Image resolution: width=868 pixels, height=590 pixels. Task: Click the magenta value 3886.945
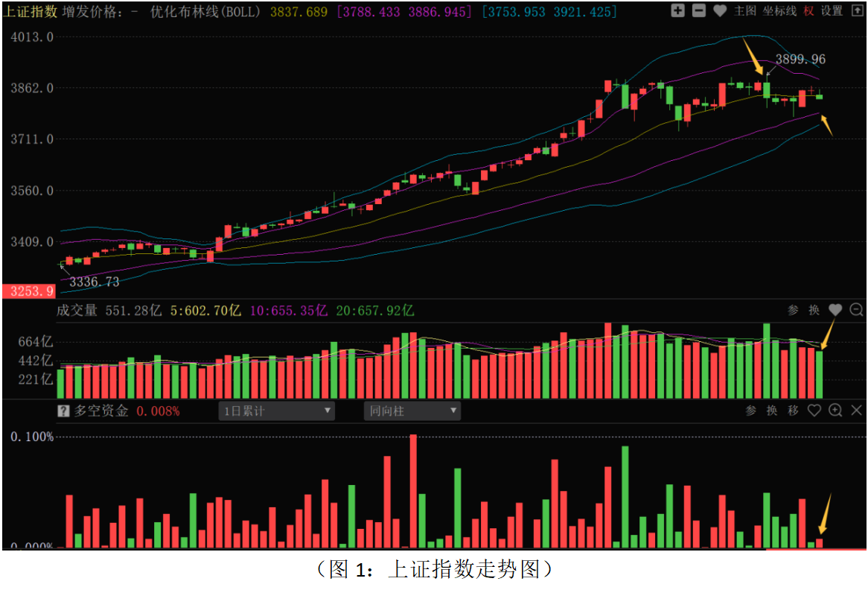437,12
